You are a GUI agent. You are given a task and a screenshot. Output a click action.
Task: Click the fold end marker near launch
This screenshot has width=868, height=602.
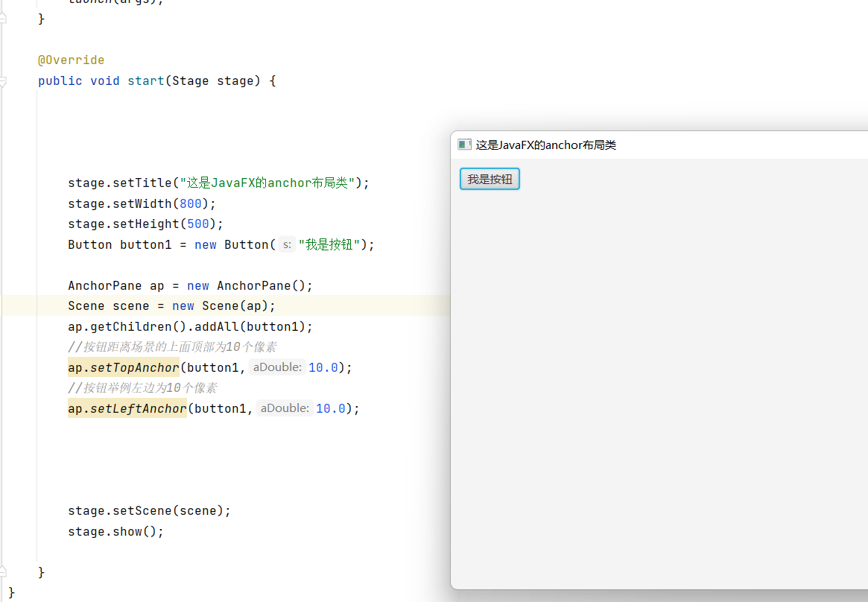tap(3, 18)
